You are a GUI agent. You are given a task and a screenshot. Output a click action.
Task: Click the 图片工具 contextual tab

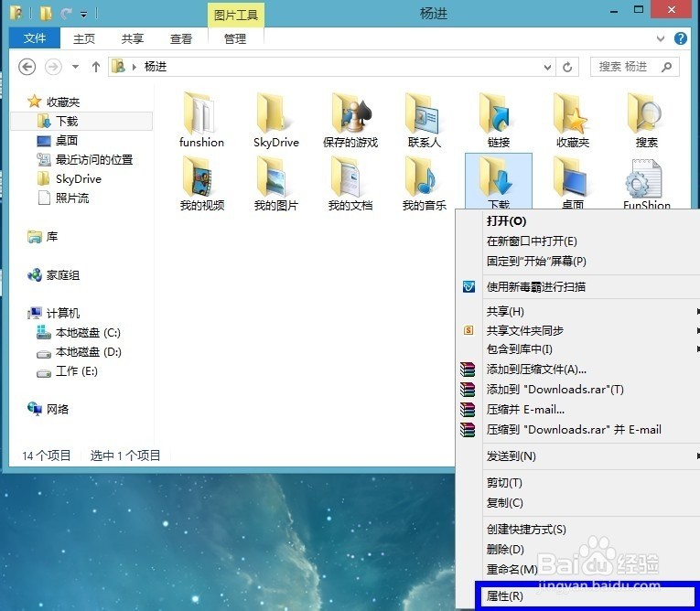point(236,16)
